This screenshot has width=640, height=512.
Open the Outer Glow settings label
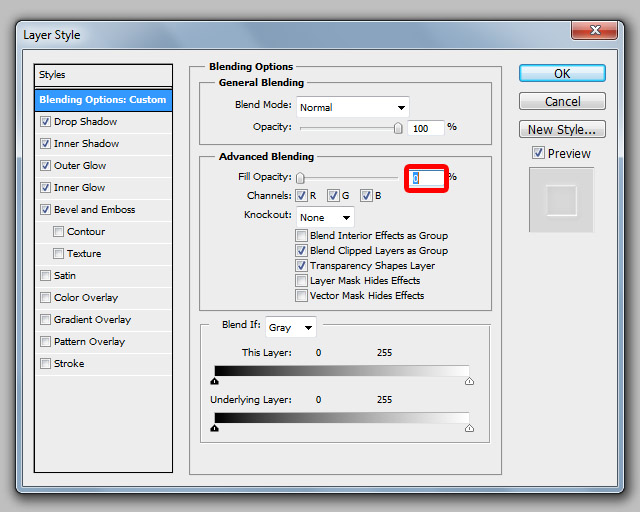[x=80, y=166]
